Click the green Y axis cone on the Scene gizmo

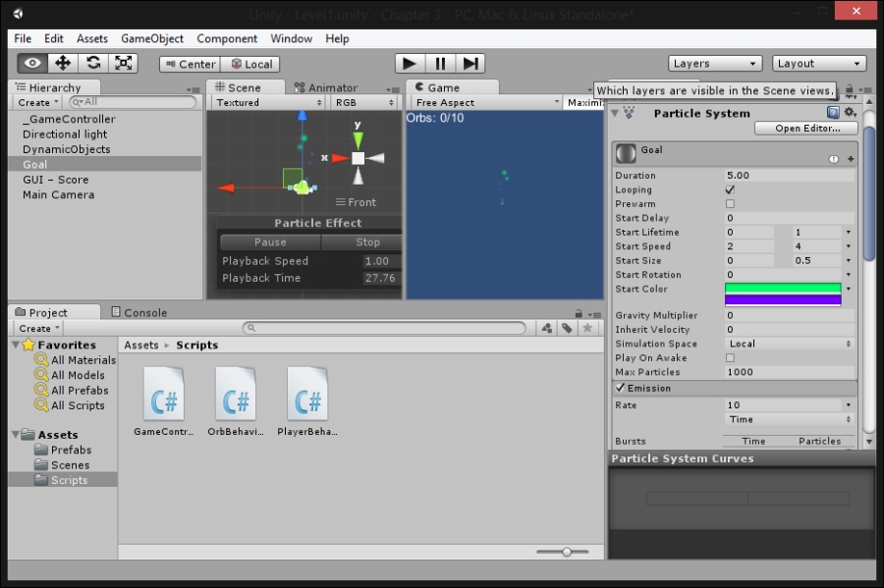(x=358, y=139)
